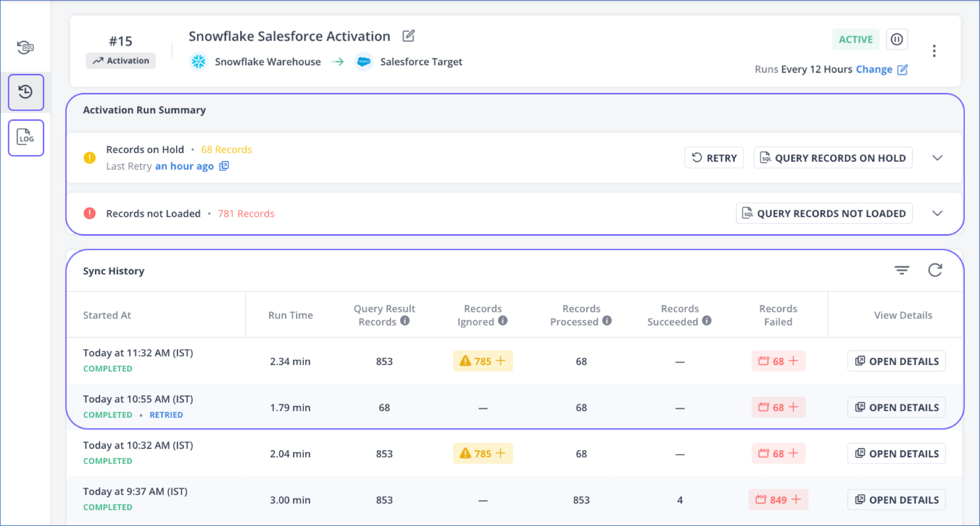Click the '2.04 min' run time cell
The height and width of the screenshot is (526, 980).
(290, 454)
